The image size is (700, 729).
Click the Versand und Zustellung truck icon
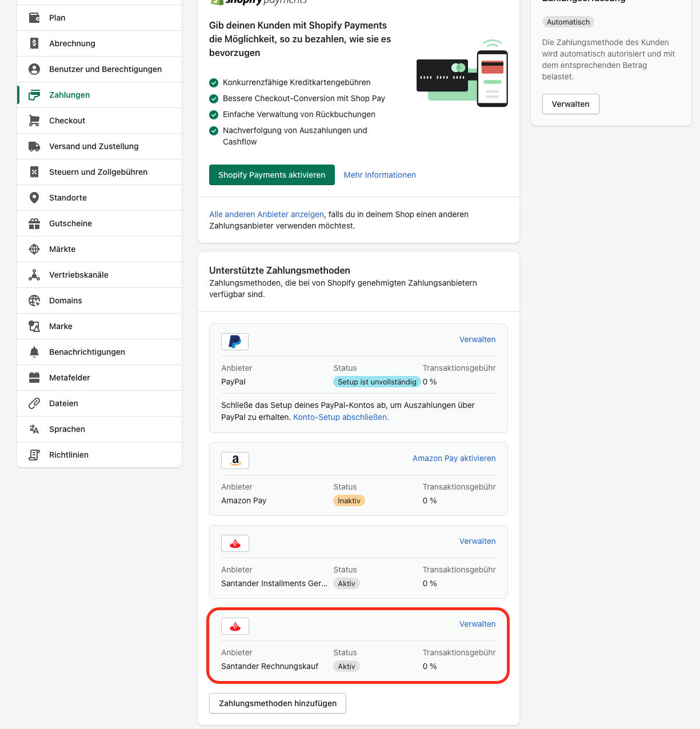[34, 146]
